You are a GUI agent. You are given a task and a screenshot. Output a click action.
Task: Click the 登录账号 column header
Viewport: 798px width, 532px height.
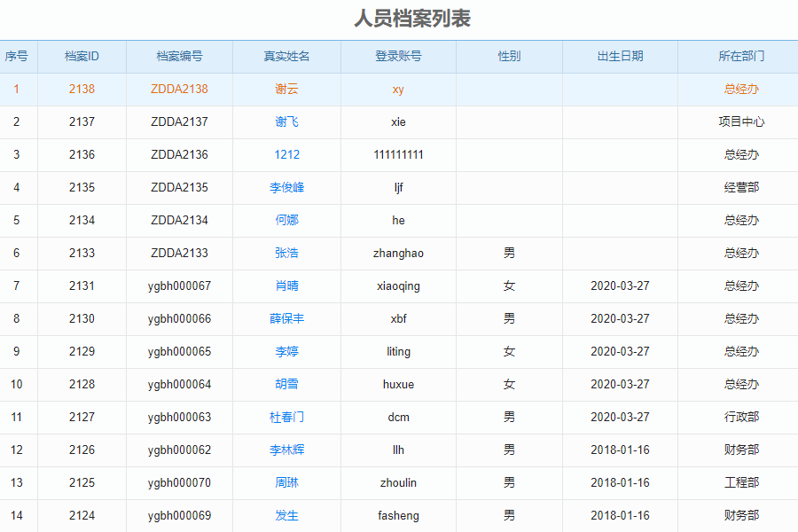[398, 56]
